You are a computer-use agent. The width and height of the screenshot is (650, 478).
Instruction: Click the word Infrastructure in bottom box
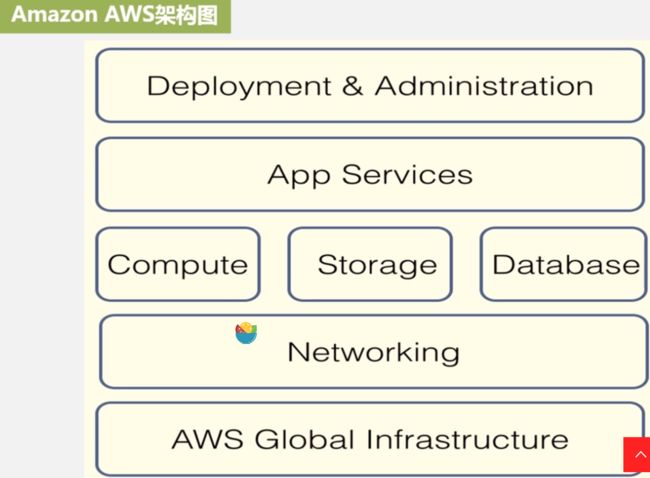(467, 439)
